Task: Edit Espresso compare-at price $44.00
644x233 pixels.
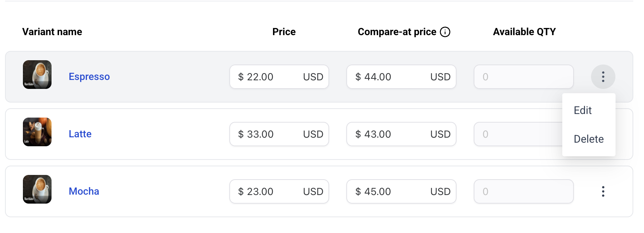Action: coord(390,77)
